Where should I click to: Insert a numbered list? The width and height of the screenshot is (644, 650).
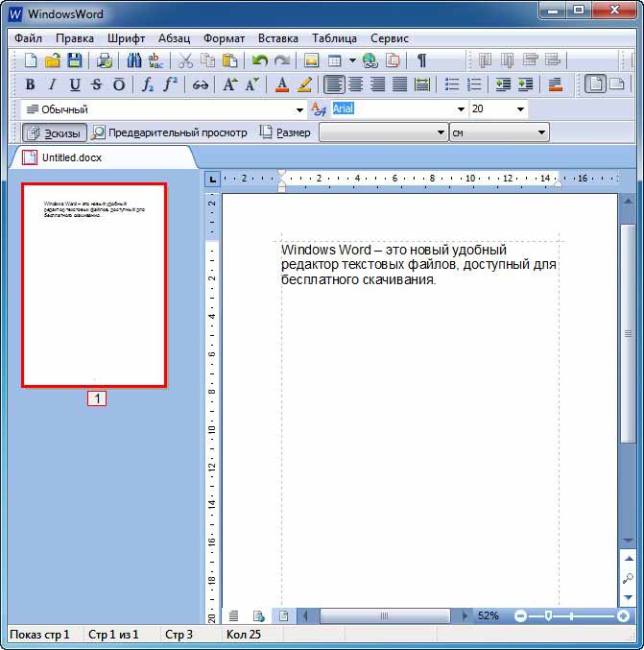click(474, 84)
